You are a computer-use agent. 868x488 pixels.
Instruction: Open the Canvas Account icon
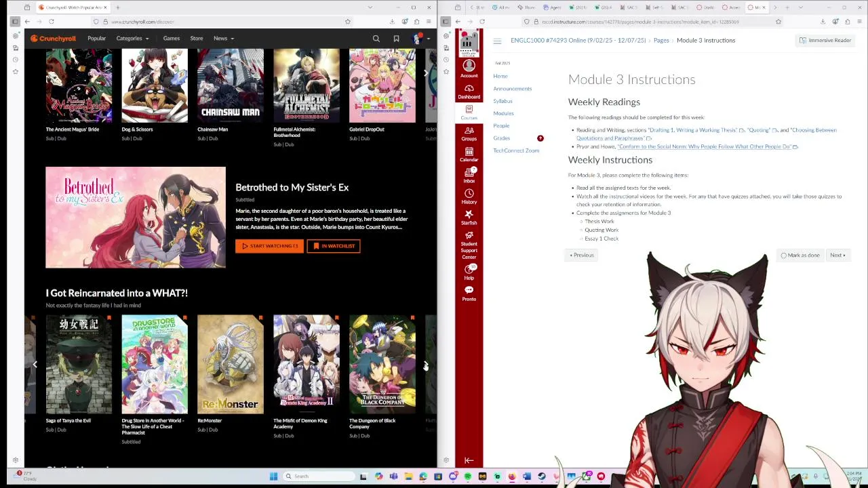pos(469,68)
